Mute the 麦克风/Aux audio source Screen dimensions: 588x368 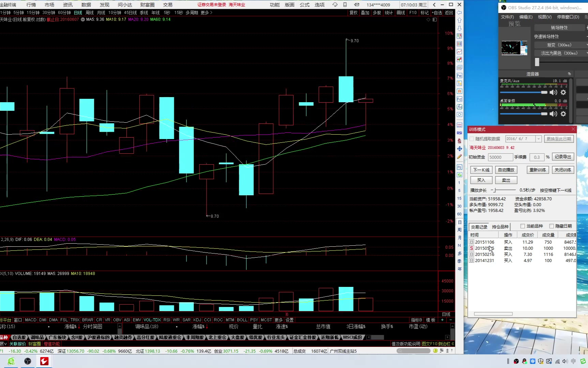click(x=554, y=92)
